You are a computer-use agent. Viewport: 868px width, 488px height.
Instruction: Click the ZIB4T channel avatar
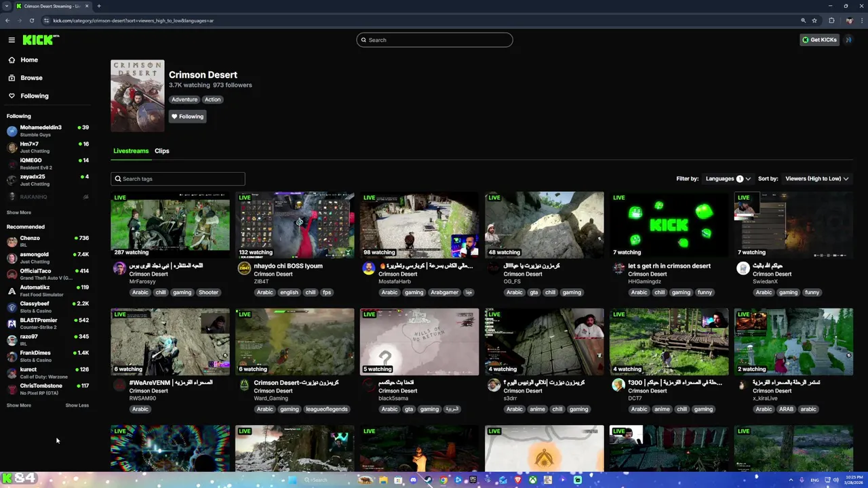click(244, 268)
